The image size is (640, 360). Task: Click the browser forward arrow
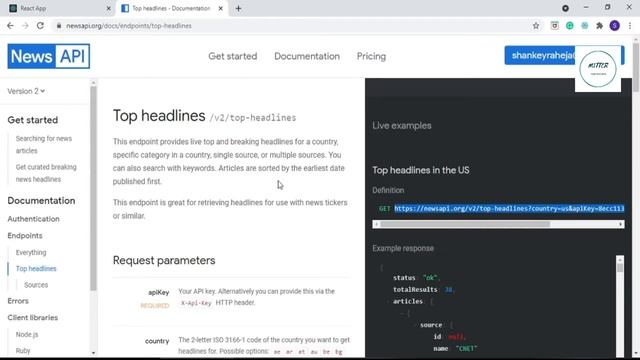click(25, 26)
